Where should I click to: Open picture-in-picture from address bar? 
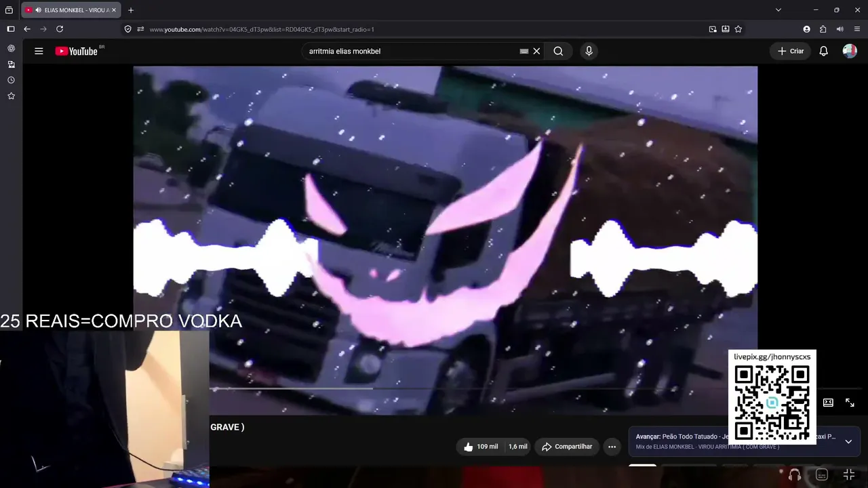[713, 29]
